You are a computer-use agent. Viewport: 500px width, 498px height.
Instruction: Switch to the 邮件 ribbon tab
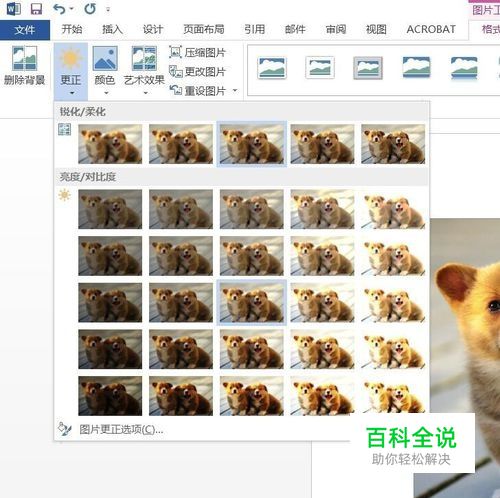click(x=295, y=29)
